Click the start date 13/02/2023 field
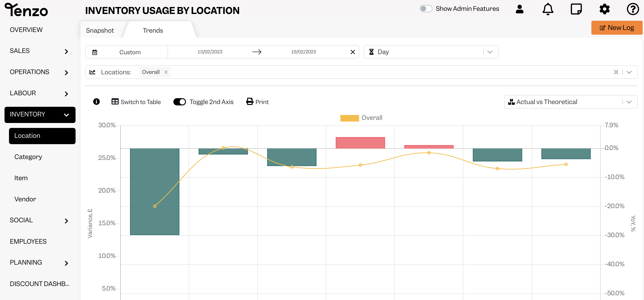 click(210, 52)
